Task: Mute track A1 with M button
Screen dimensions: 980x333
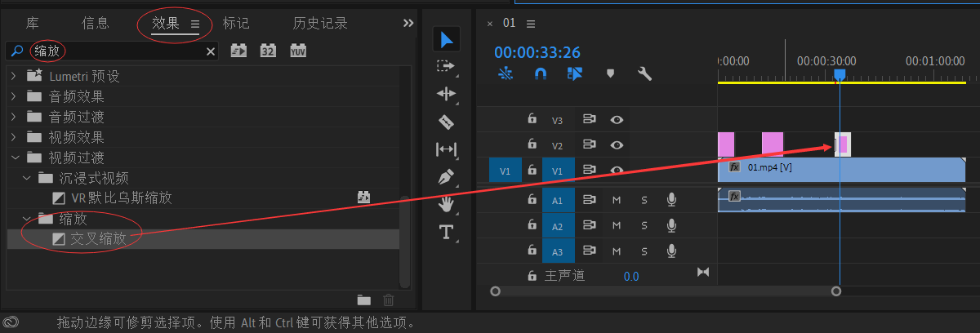Action: click(x=617, y=201)
